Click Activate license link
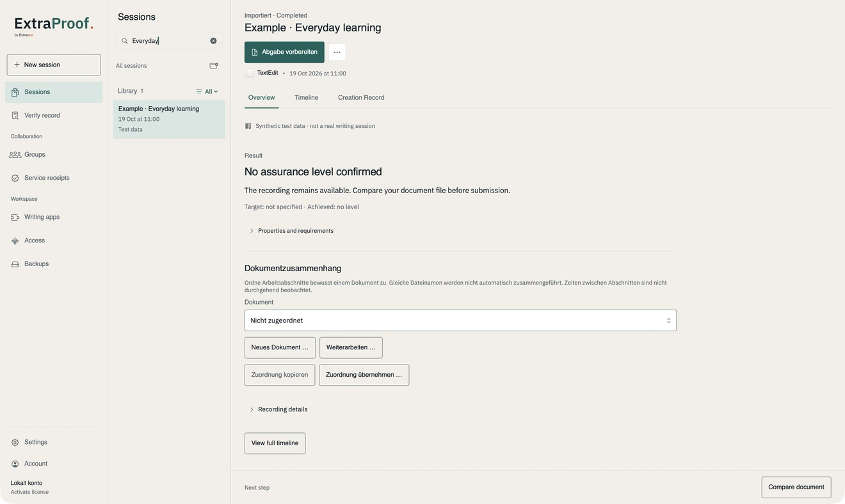 (29, 492)
